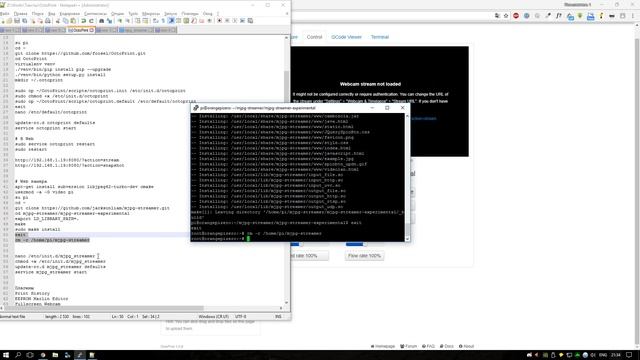The image size is (640, 360).
Task: Click the Zoom out icon in Notepad++ toolbar
Action: click(x=127, y=21)
